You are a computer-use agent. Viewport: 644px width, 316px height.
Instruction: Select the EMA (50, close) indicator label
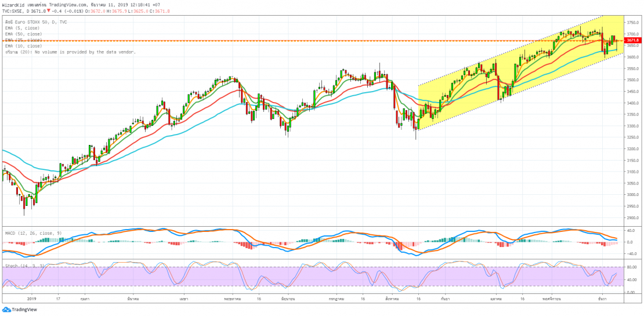point(24,34)
